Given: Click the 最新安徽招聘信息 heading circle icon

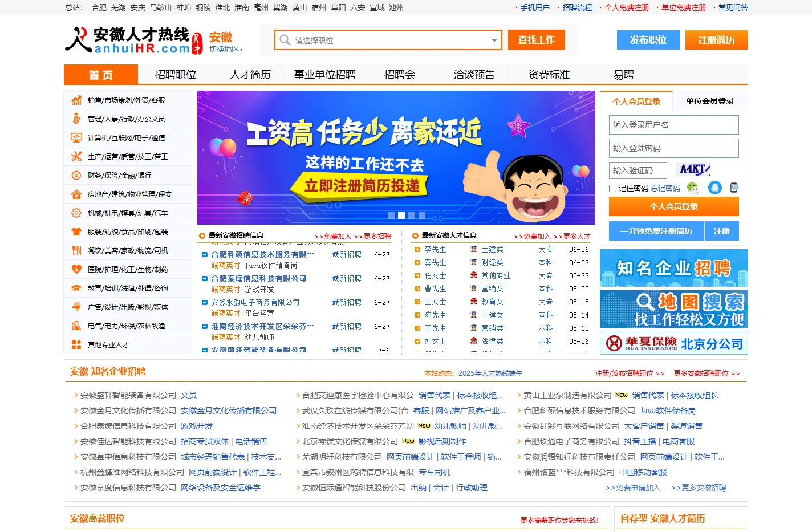Looking at the screenshot, I should click(x=202, y=235).
